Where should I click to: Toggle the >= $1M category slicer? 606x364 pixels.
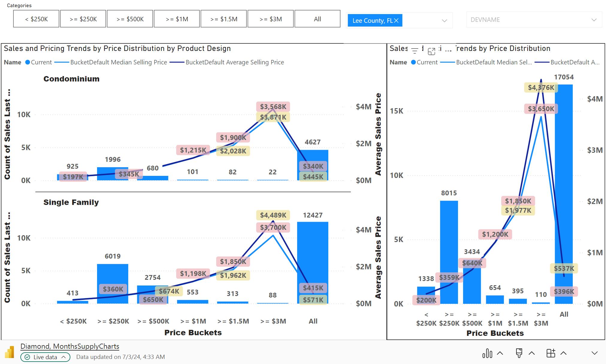[x=177, y=19]
